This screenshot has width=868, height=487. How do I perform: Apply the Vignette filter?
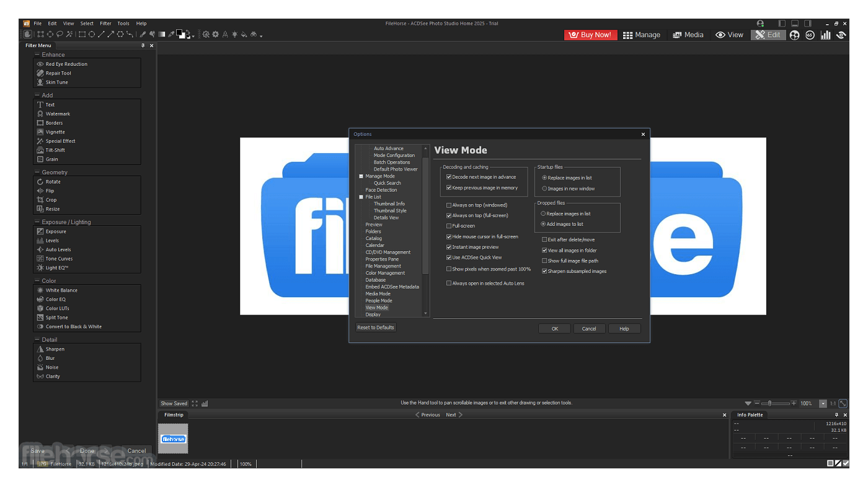point(55,132)
